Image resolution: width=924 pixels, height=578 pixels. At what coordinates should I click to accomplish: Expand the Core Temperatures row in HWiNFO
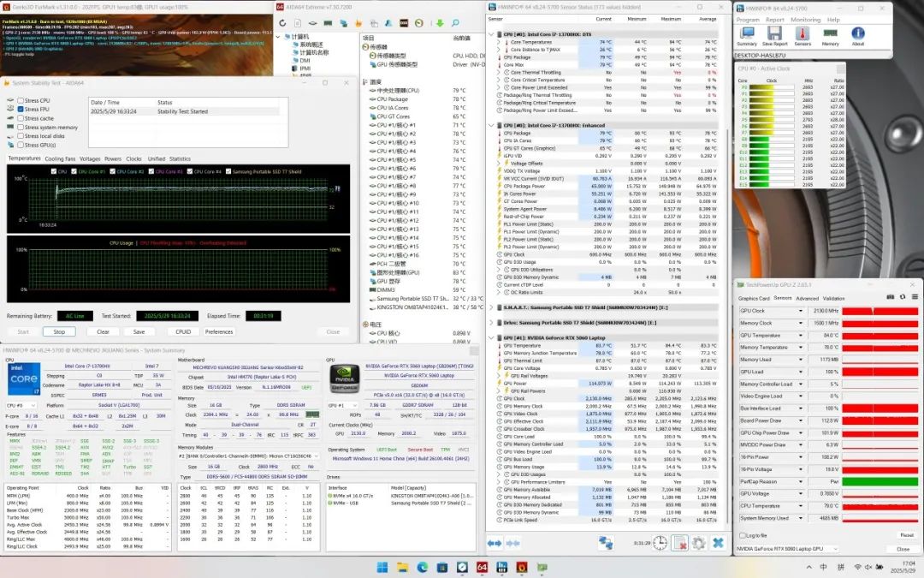pos(499,43)
